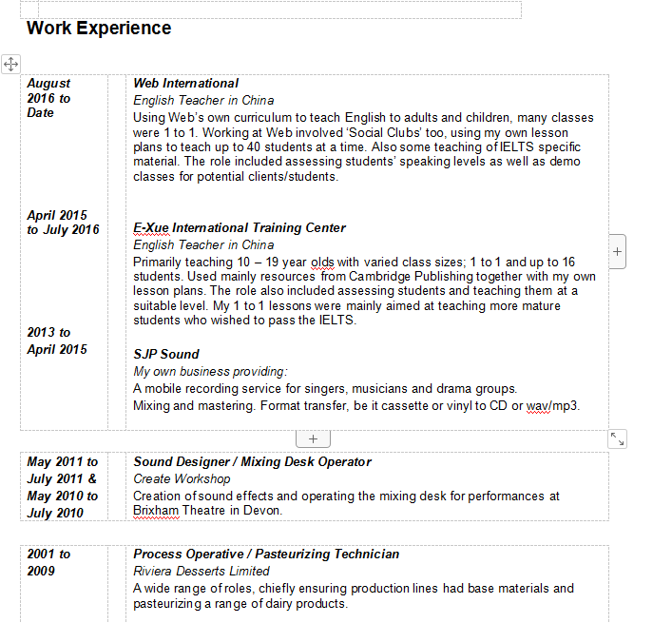Place cursor in Web International title
Viewport: 672px width, 623px height.
click(x=185, y=84)
